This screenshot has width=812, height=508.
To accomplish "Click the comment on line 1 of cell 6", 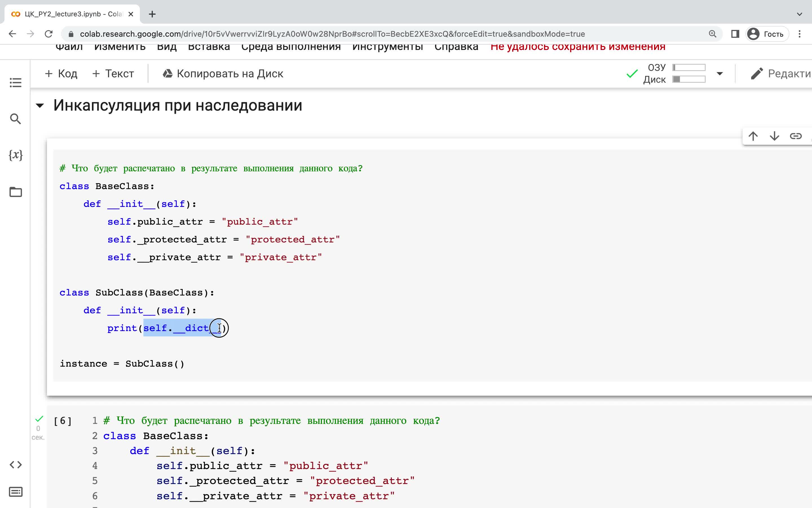I will [272, 421].
